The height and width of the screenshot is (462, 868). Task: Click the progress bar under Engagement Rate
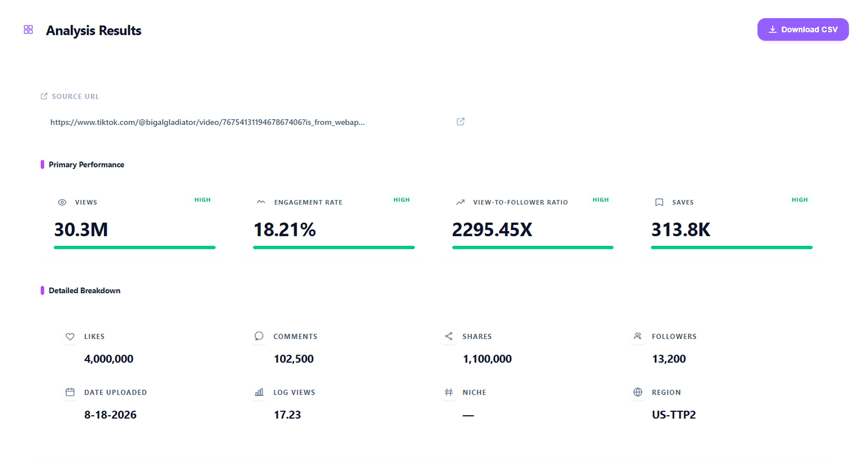[x=334, y=248]
